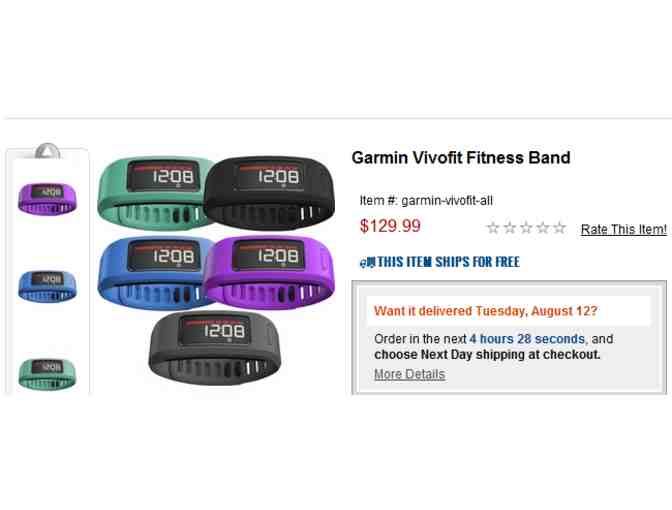This screenshot has height=510, width=672.
Task: Click the free shipping truck icon
Action: [x=367, y=262]
